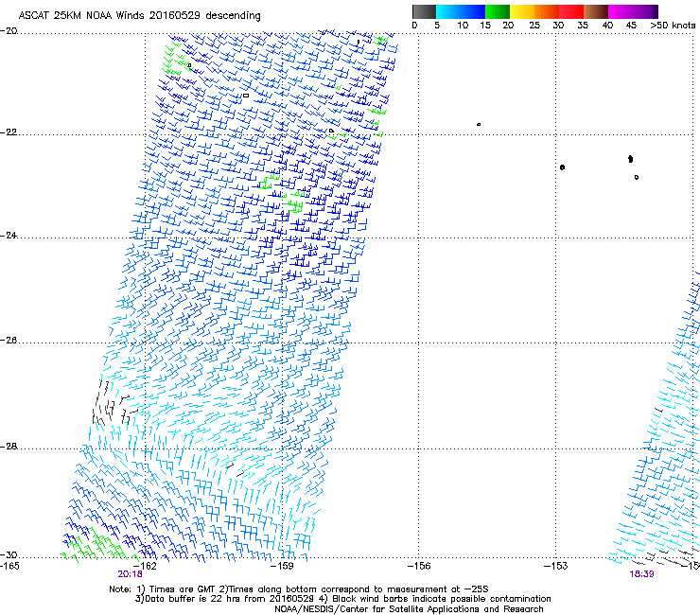
Task: Click the chart title 'ASCAT 25KM NOAA Winds'
Action: [x=81, y=15]
